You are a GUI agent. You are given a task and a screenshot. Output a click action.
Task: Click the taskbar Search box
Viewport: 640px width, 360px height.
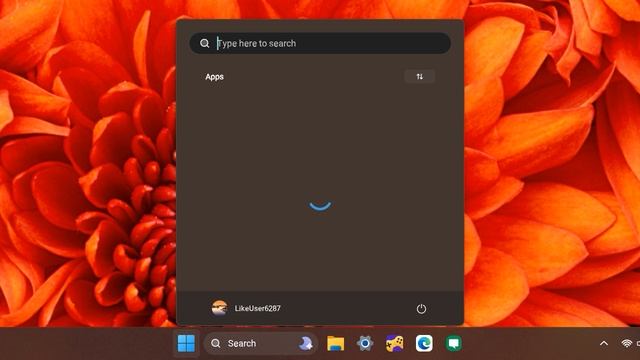click(x=260, y=343)
